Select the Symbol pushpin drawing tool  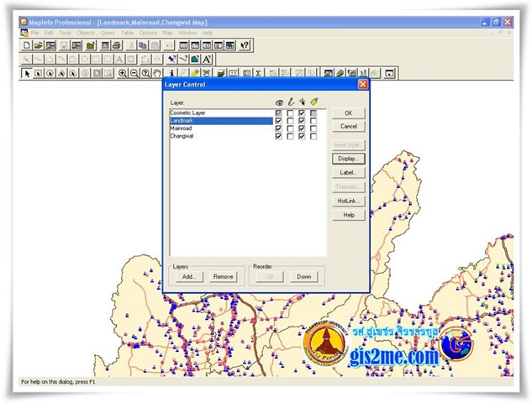pyautogui.click(x=172, y=60)
